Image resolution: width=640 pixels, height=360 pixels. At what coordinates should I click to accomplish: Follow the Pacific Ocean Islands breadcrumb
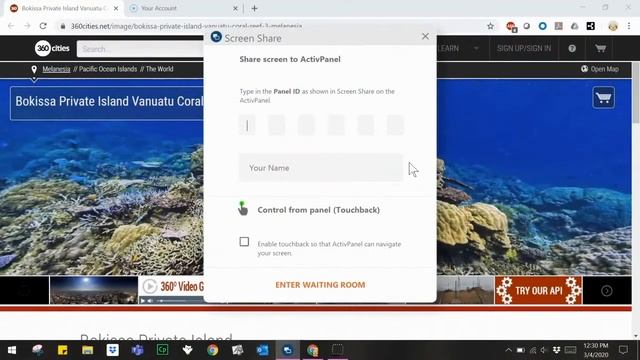(x=108, y=69)
